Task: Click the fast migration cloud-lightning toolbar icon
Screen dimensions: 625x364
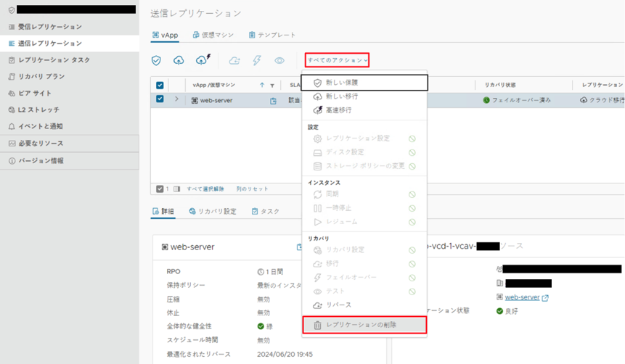Action: point(203,59)
